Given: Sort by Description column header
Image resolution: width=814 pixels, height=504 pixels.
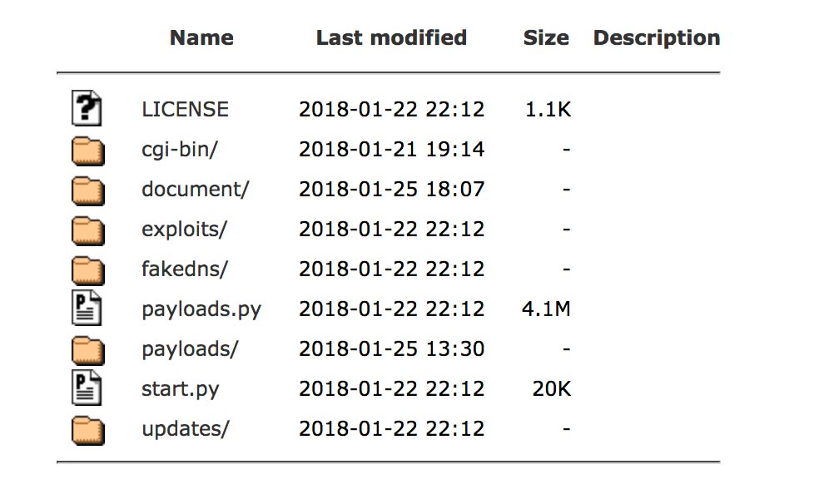Looking at the screenshot, I should pyautogui.click(x=656, y=38).
